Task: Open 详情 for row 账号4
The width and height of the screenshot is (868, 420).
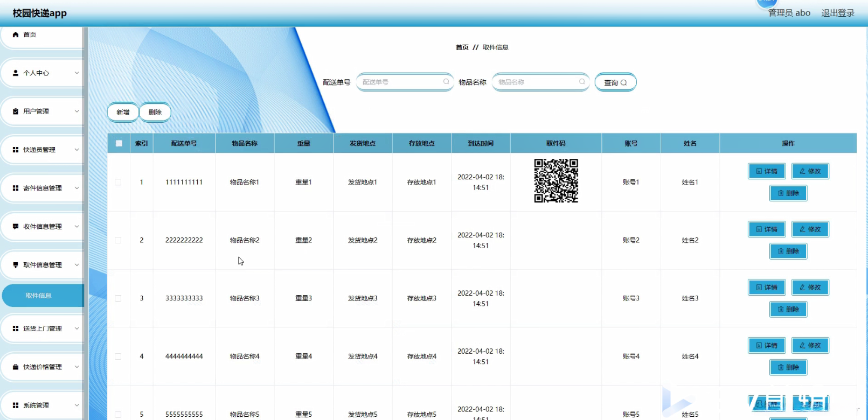Action: [x=767, y=346]
